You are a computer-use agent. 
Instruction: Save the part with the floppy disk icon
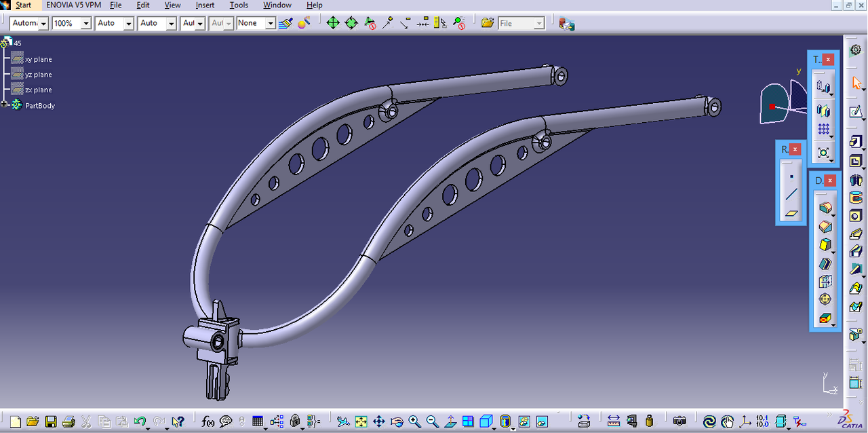point(51,422)
